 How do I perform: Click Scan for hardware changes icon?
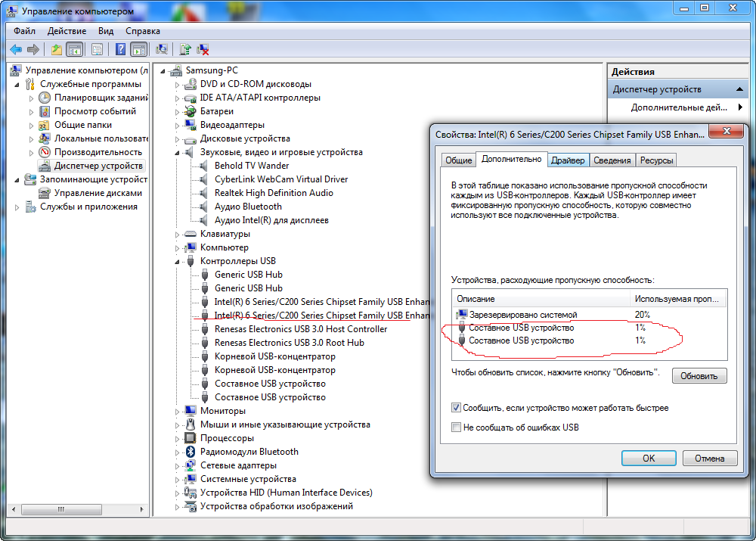point(161,50)
